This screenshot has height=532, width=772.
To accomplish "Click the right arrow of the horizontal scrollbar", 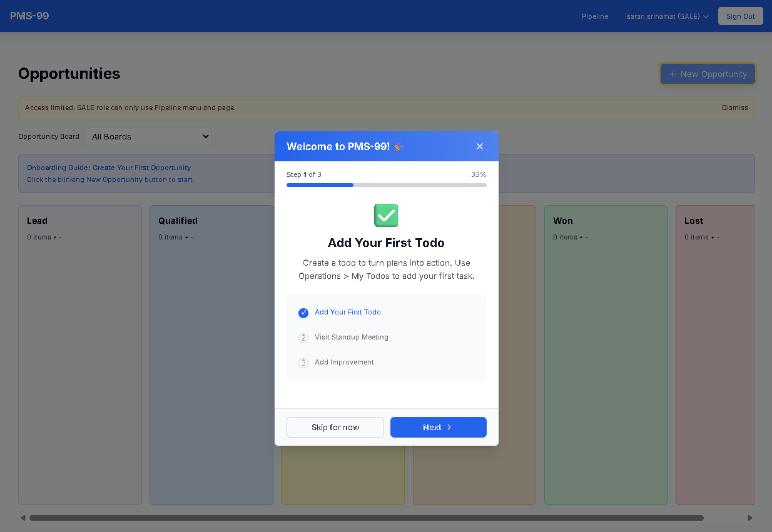I will coord(749,518).
